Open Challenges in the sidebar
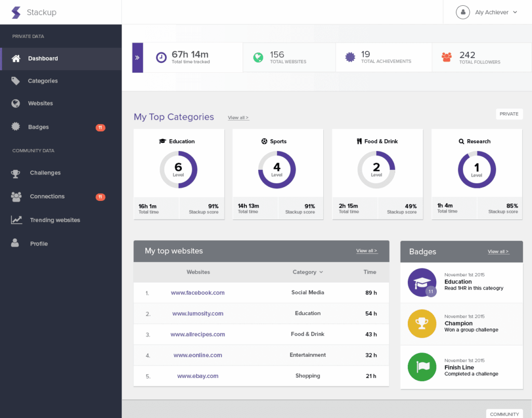This screenshot has height=418, width=532. [x=45, y=173]
